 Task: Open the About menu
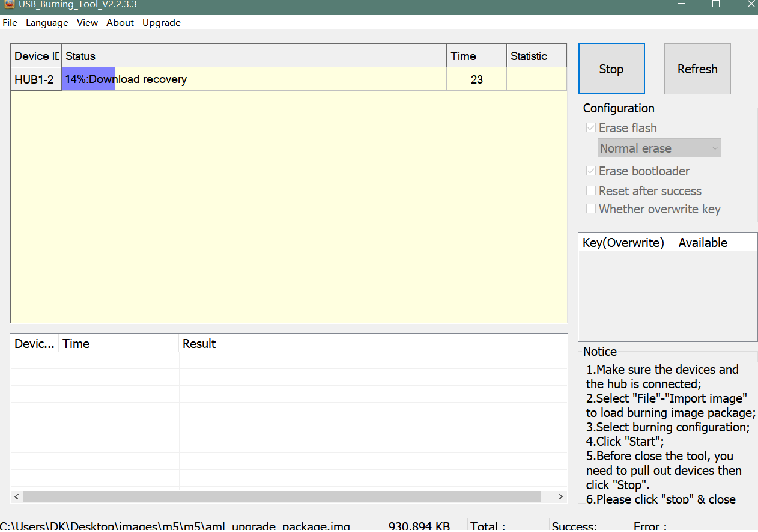pyautogui.click(x=120, y=23)
